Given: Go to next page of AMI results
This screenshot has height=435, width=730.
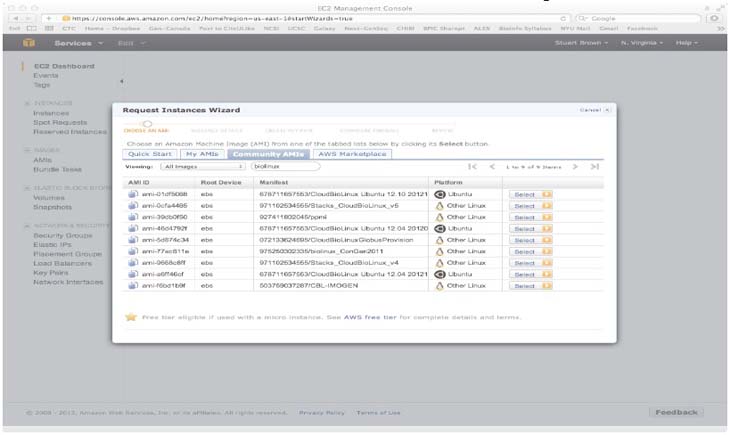Looking at the screenshot, I should (575, 167).
